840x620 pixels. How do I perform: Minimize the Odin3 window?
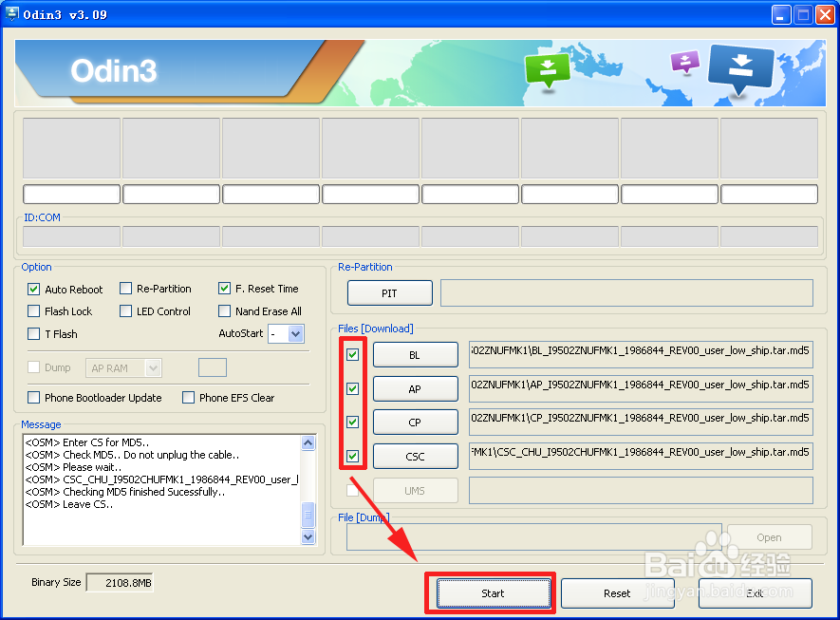click(x=781, y=14)
